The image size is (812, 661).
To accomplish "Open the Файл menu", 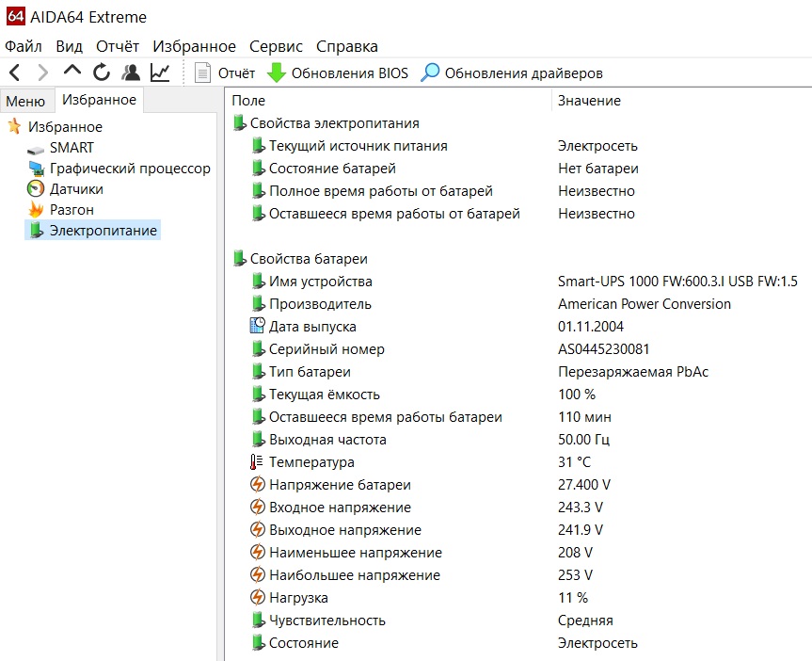I will pos(24,46).
